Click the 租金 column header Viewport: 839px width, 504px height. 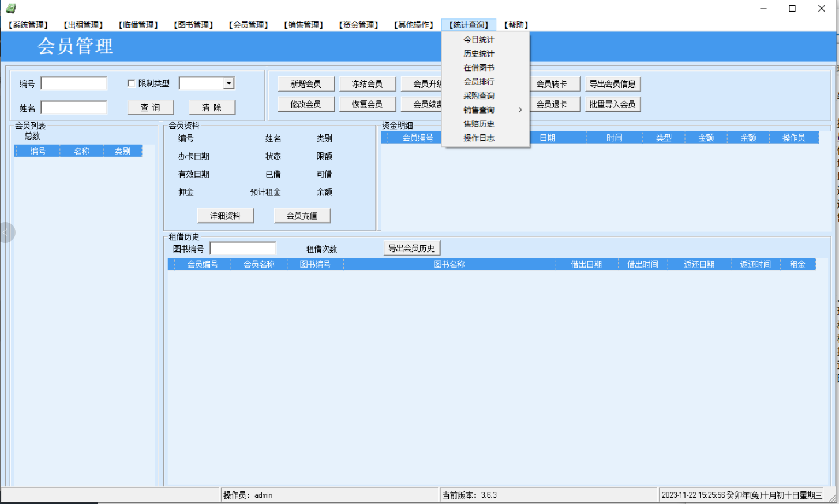798,265
